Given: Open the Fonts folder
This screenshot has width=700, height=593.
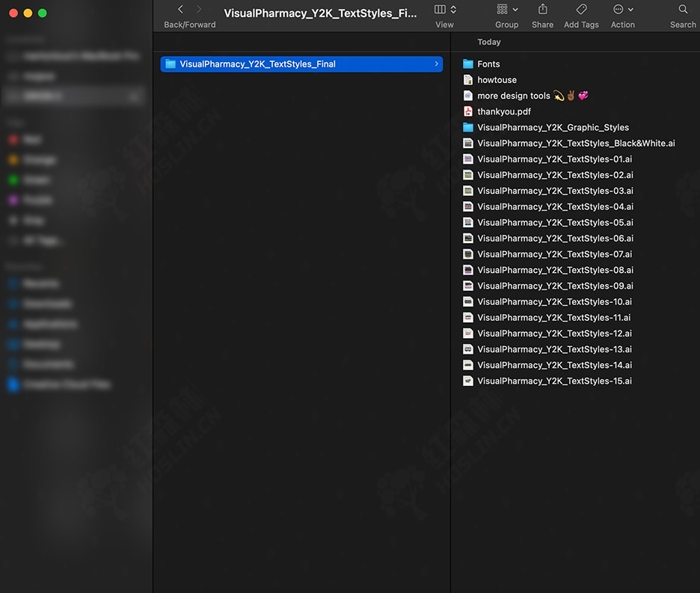Looking at the screenshot, I should click(468, 64).
